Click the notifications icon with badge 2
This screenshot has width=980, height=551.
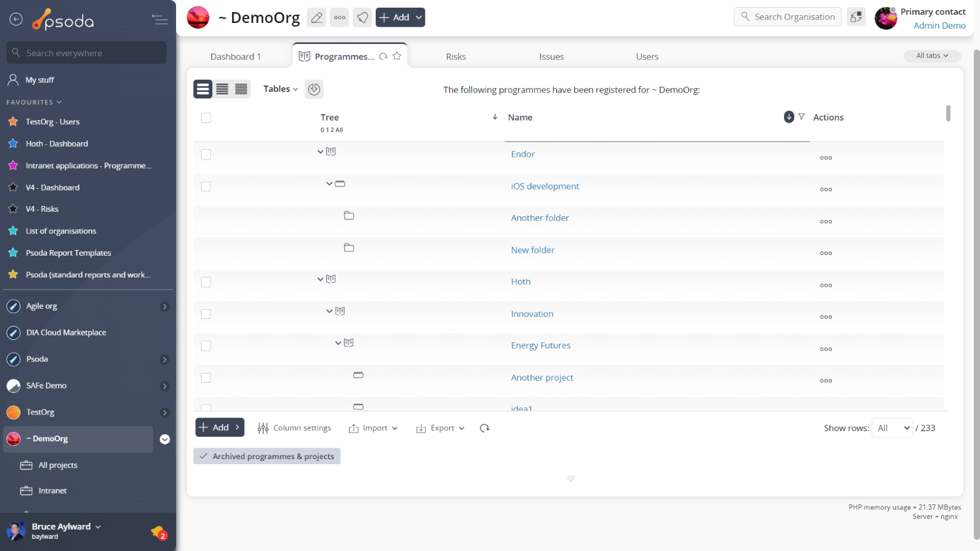(159, 532)
